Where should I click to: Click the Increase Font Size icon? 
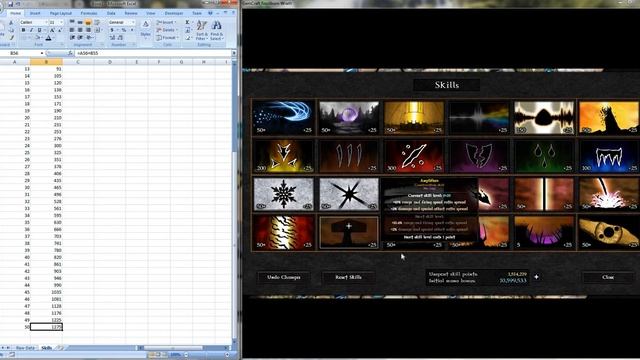pyautogui.click(x=52, y=30)
